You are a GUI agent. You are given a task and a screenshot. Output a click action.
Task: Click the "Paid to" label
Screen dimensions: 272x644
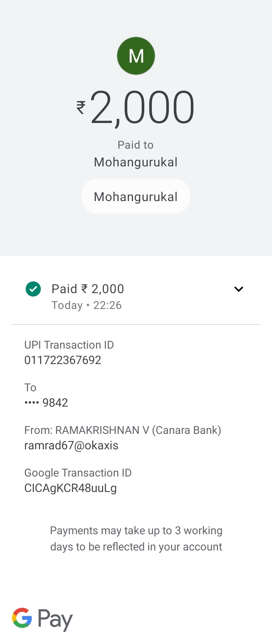click(x=136, y=145)
